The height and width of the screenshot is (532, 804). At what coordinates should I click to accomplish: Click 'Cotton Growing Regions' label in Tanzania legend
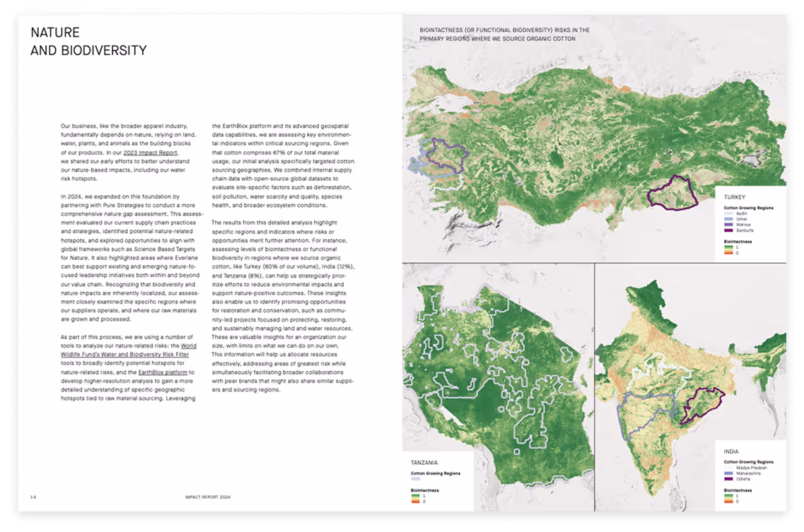[436, 473]
